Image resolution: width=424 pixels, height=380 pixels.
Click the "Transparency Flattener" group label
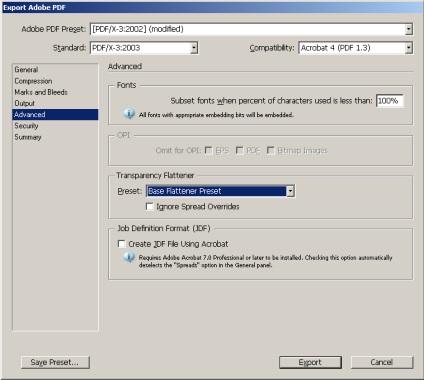pos(155,175)
